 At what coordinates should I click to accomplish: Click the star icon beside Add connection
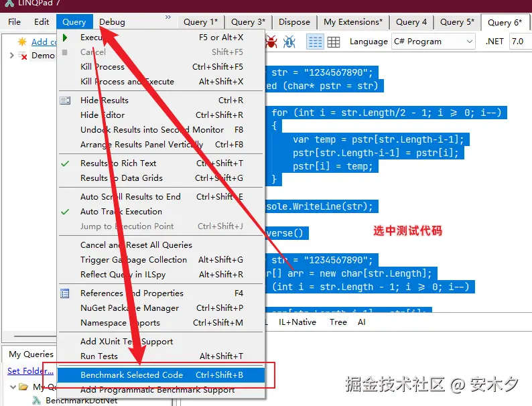pos(22,42)
